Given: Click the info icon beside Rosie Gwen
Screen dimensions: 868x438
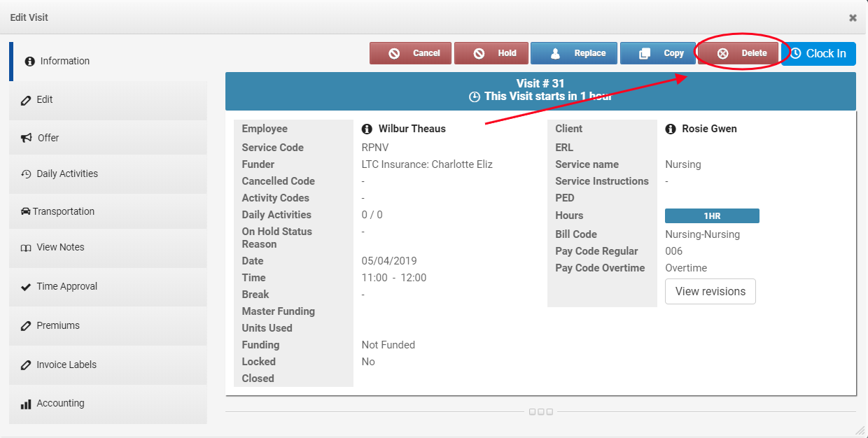Looking at the screenshot, I should point(670,129).
